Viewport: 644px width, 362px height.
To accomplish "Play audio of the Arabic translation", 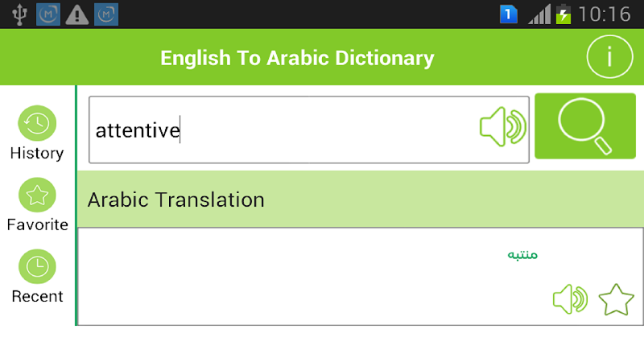I will pos(570,300).
